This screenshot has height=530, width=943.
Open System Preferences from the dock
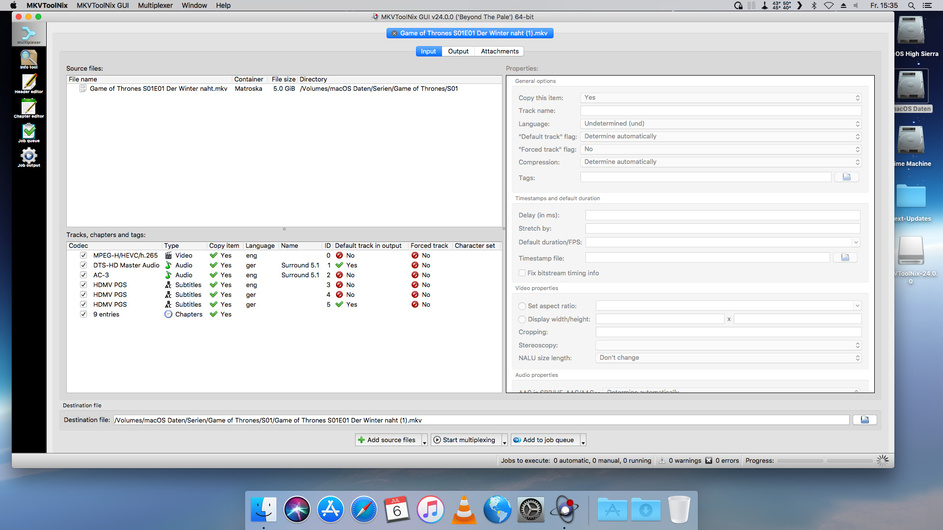(x=530, y=510)
